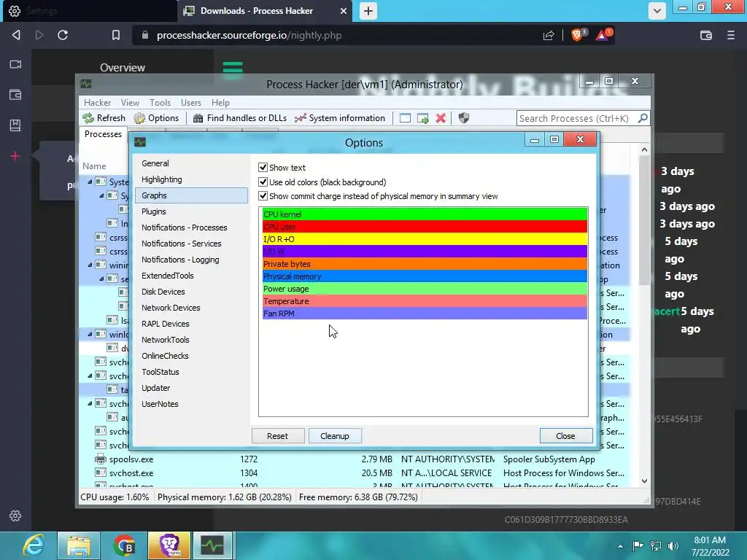Select the CPU user red color row

pos(425,227)
